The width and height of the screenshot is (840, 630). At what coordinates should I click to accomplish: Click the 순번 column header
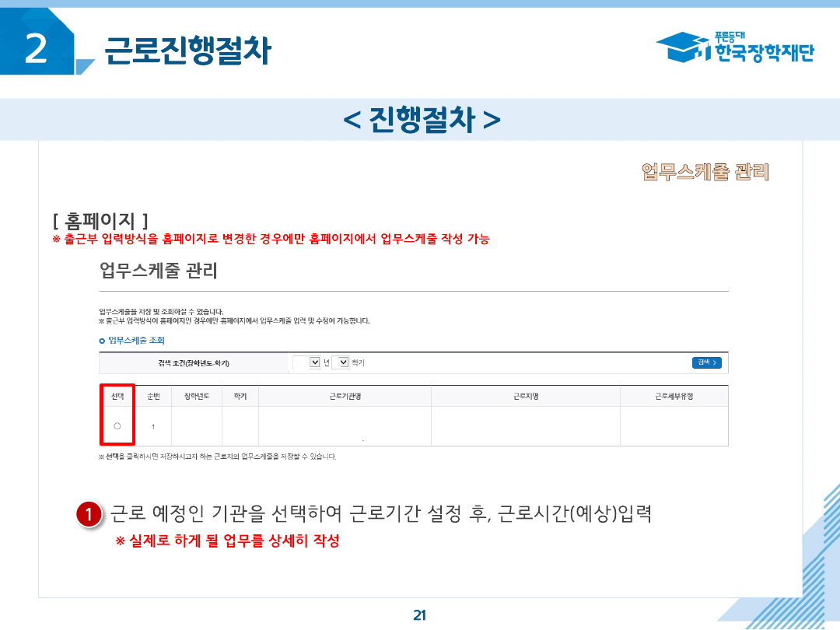coord(153,397)
